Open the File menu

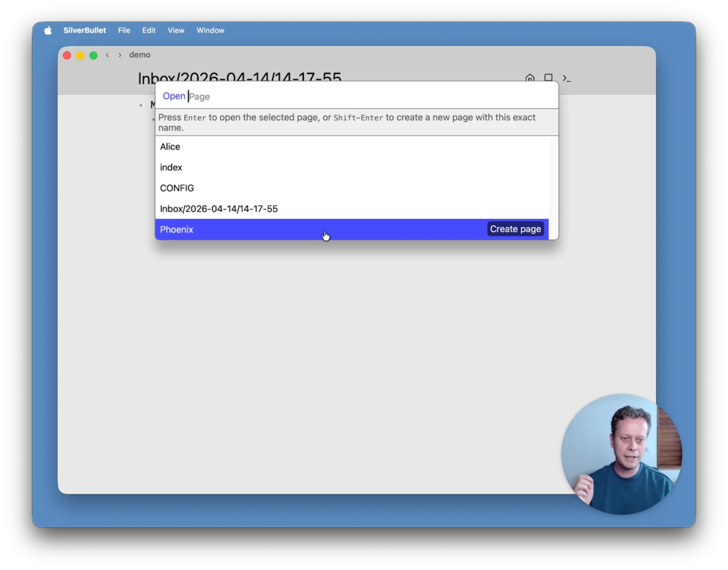(x=124, y=31)
